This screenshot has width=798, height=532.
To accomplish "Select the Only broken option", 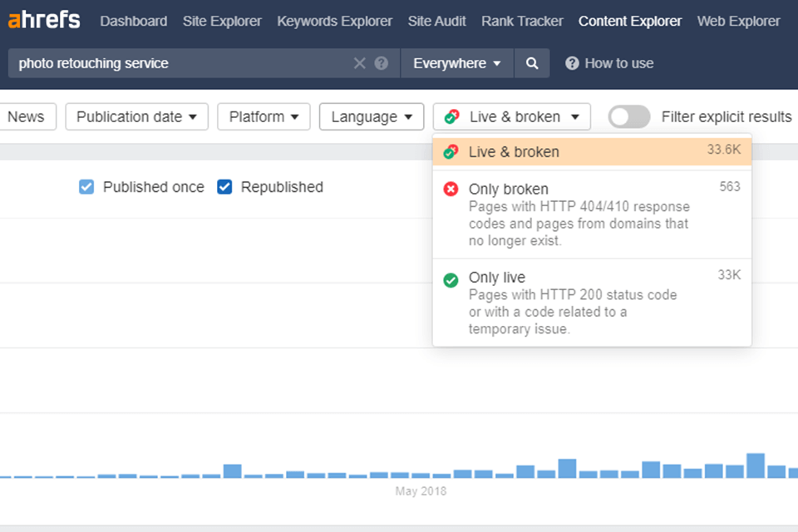I will point(592,214).
